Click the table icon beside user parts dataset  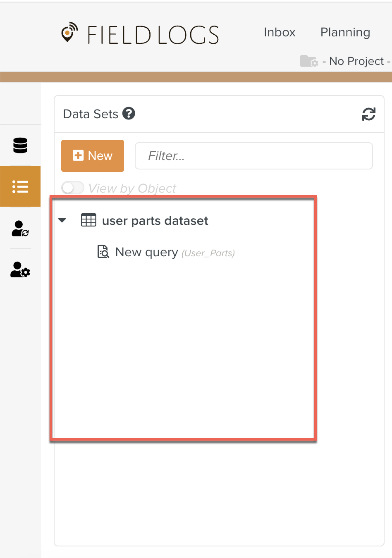coord(88,220)
